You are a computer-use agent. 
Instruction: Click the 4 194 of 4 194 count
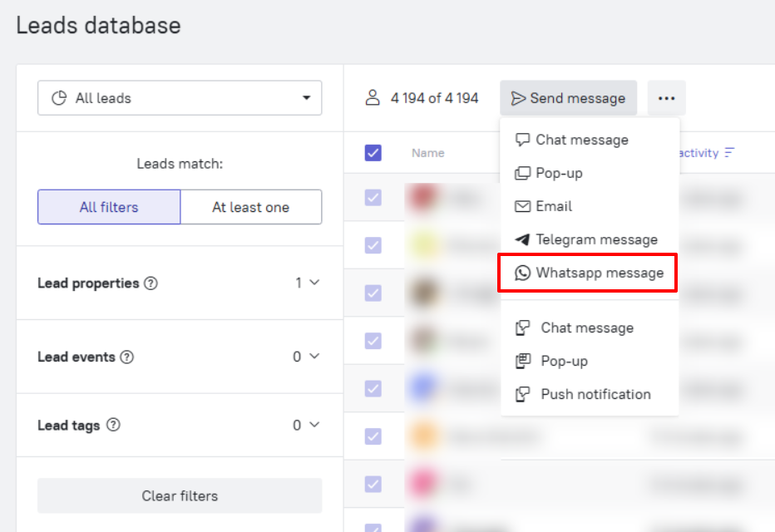tap(434, 98)
